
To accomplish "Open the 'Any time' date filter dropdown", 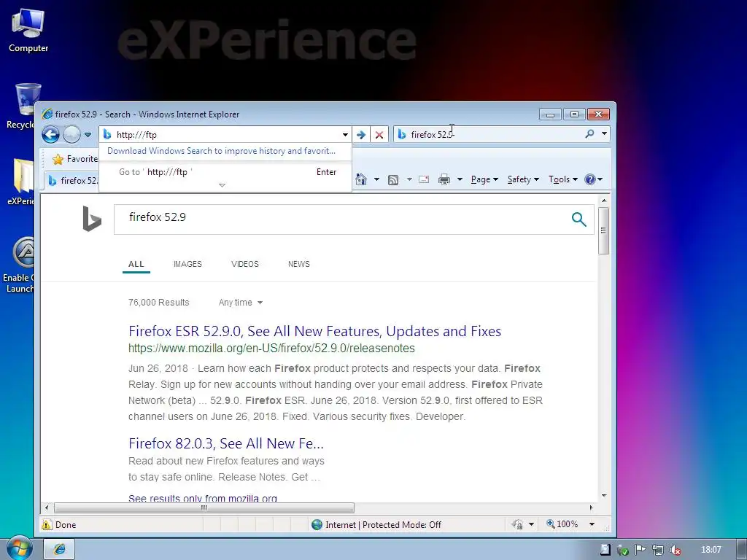I will [241, 303].
